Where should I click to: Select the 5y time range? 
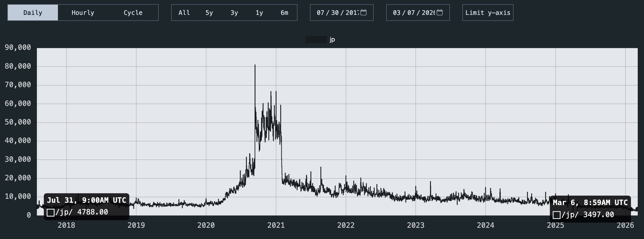click(x=209, y=13)
